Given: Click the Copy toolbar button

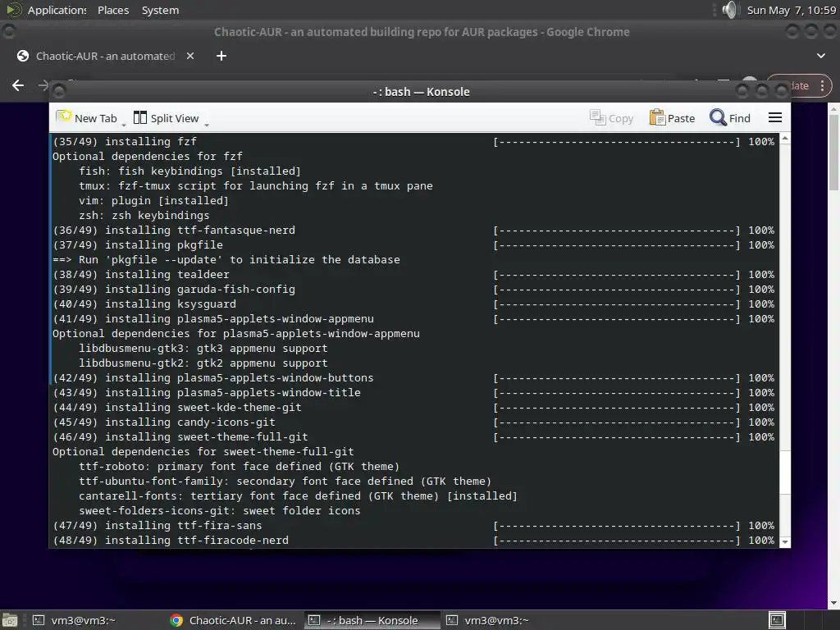Looking at the screenshot, I should point(612,118).
